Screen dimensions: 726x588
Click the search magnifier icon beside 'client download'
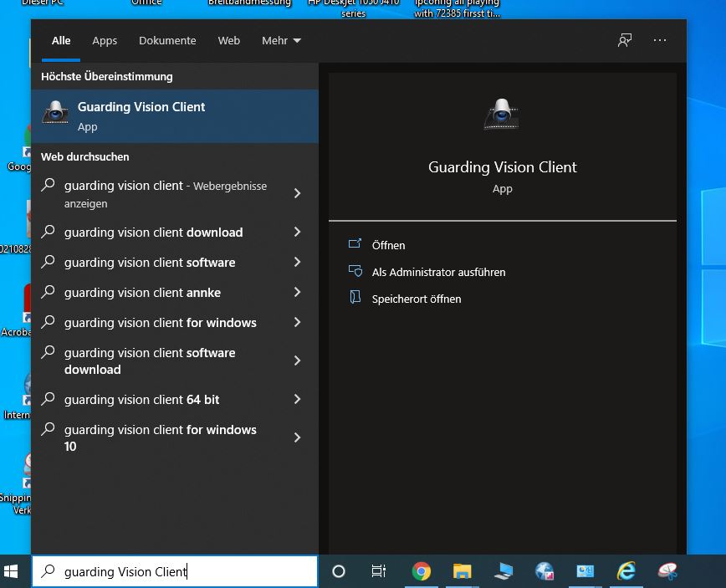point(49,232)
